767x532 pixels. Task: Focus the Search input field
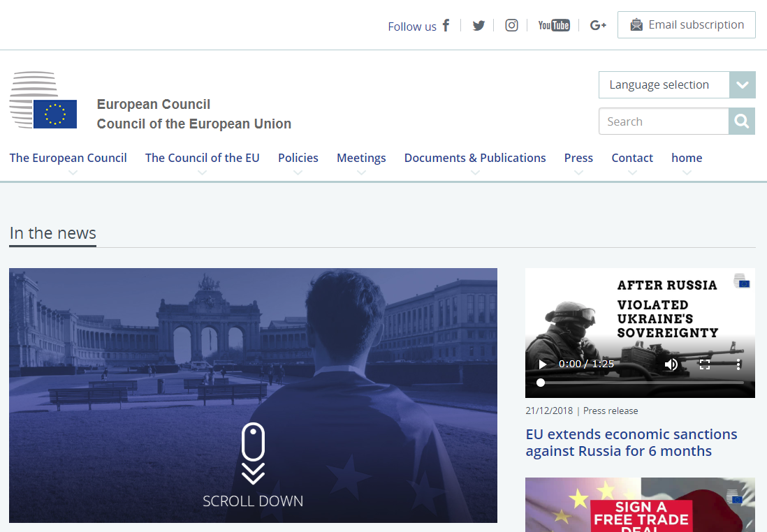(x=664, y=121)
